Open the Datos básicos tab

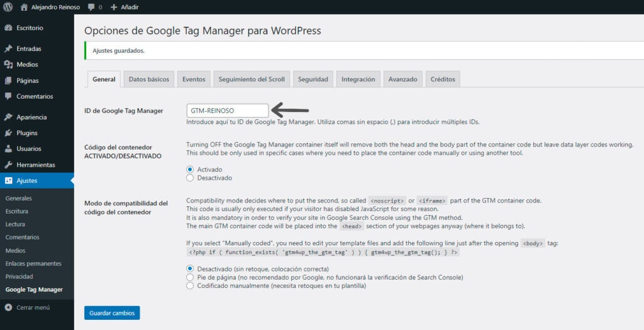pos(148,79)
